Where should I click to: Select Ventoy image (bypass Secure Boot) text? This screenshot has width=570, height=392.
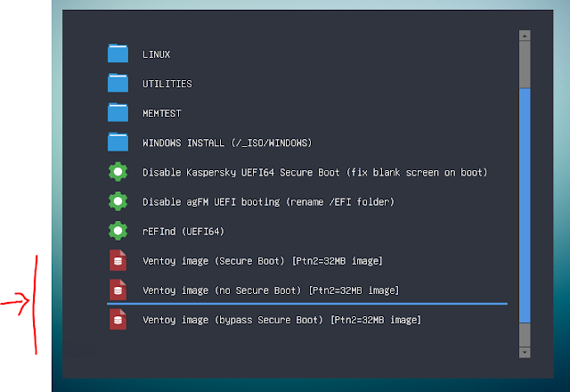pyautogui.click(x=281, y=320)
